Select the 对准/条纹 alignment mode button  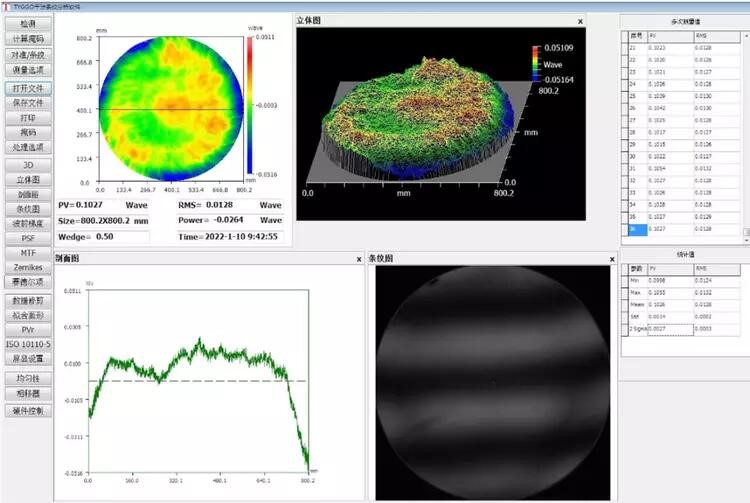28,55
